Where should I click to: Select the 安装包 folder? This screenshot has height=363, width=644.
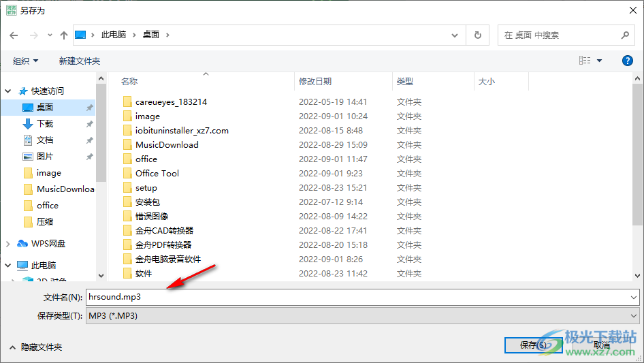[148, 202]
